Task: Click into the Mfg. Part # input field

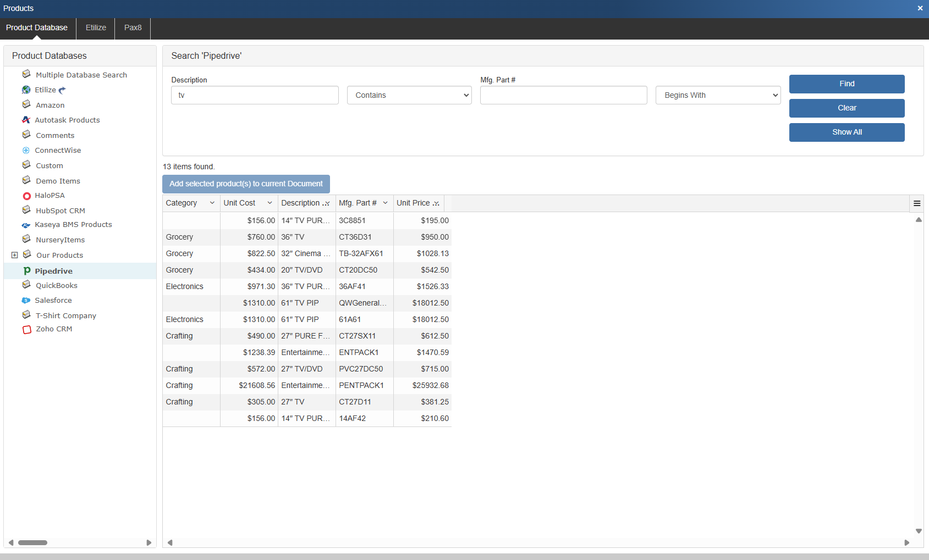Action: coord(563,95)
